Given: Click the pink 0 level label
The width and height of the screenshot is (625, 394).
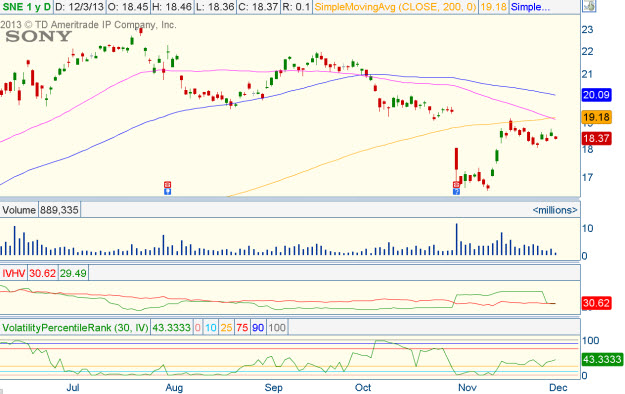Looking at the screenshot, I should [198, 328].
